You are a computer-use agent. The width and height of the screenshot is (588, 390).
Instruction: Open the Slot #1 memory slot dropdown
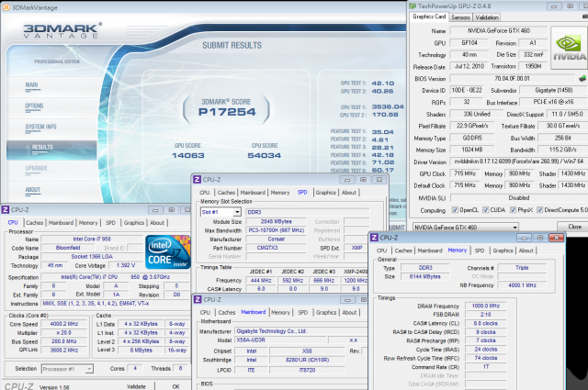[220, 212]
